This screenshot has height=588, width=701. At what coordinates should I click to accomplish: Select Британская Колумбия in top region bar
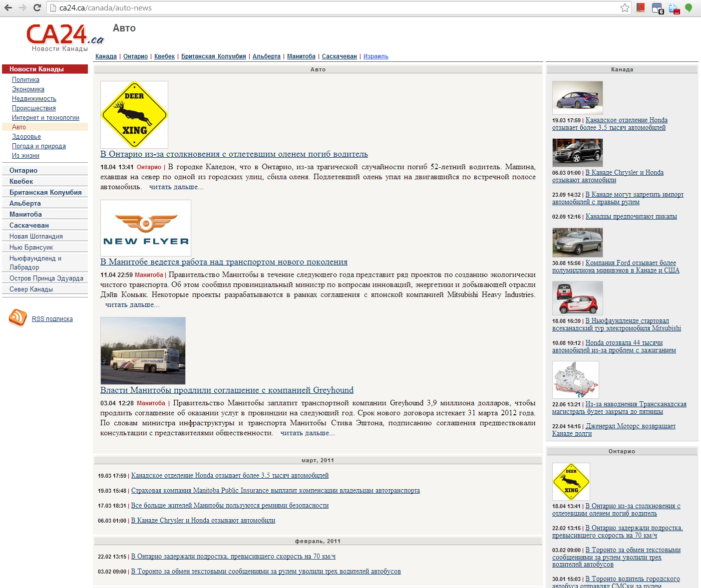214,56
